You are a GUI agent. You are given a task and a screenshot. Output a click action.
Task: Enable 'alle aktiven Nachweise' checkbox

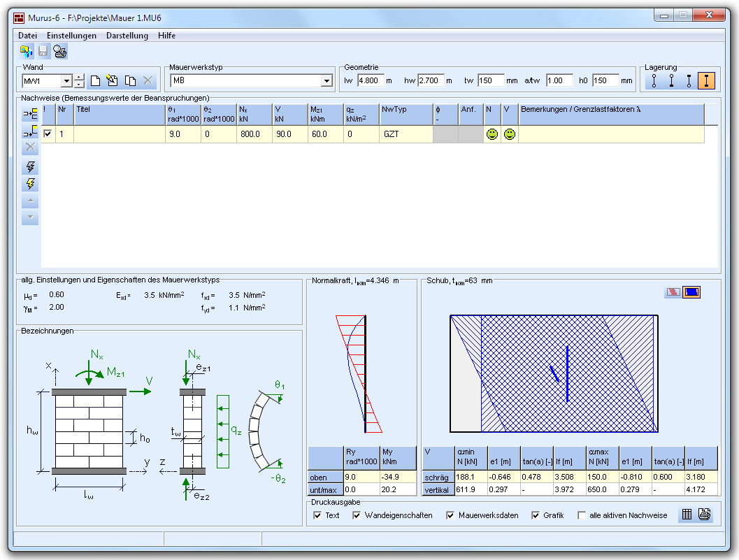click(582, 516)
